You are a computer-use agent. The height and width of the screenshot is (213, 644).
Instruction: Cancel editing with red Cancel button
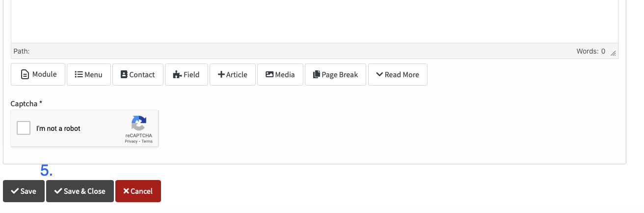138,191
